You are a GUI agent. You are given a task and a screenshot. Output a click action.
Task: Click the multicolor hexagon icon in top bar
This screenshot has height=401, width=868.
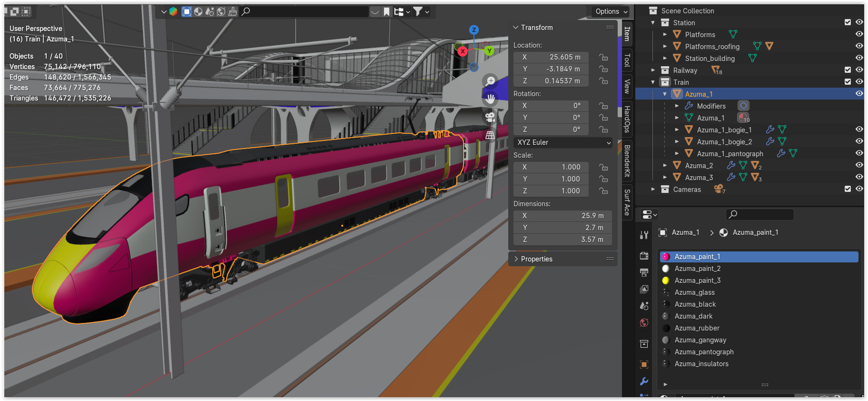click(173, 11)
